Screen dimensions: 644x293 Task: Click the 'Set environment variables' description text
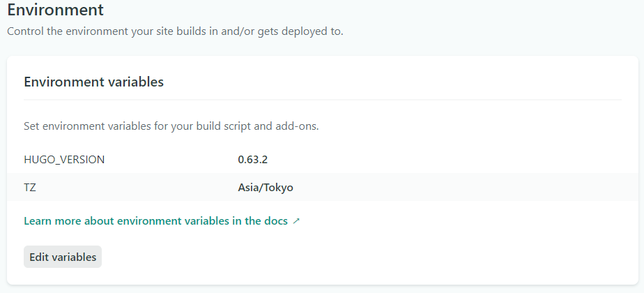click(x=171, y=126)
